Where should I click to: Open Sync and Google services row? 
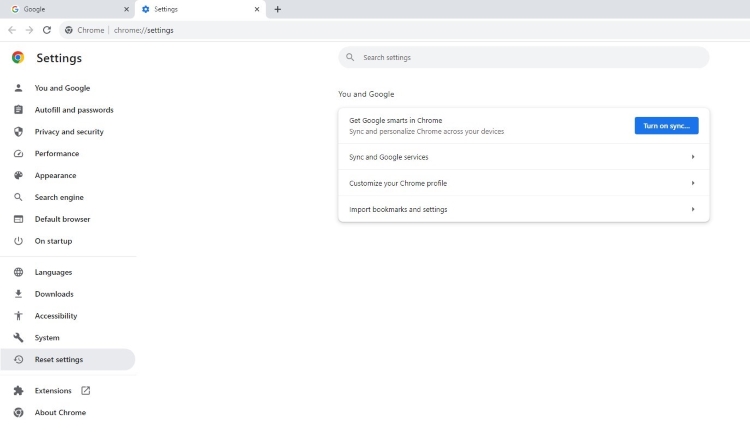(524, 157)
